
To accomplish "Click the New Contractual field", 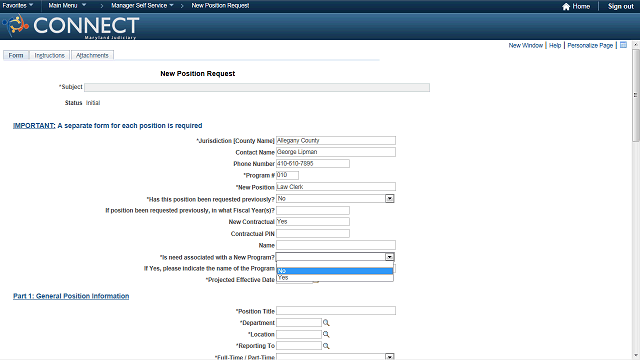I will 313,222.
